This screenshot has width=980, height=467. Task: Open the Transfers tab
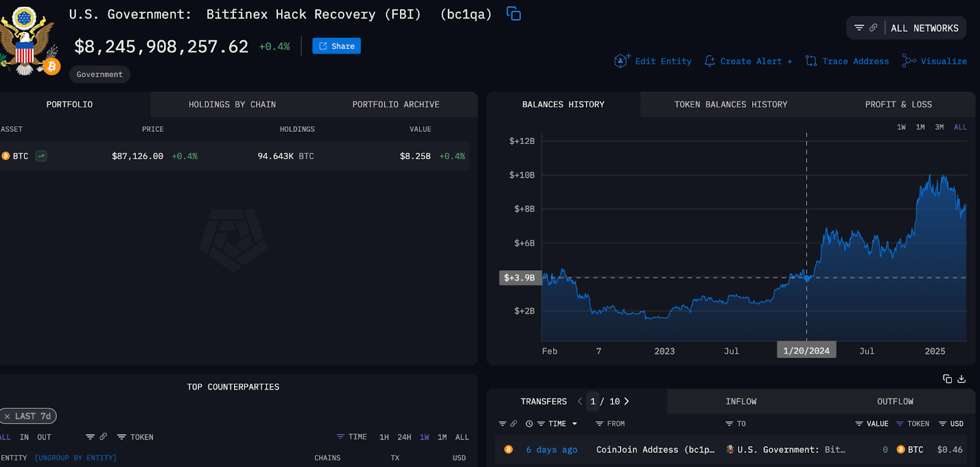pos(543,401)
